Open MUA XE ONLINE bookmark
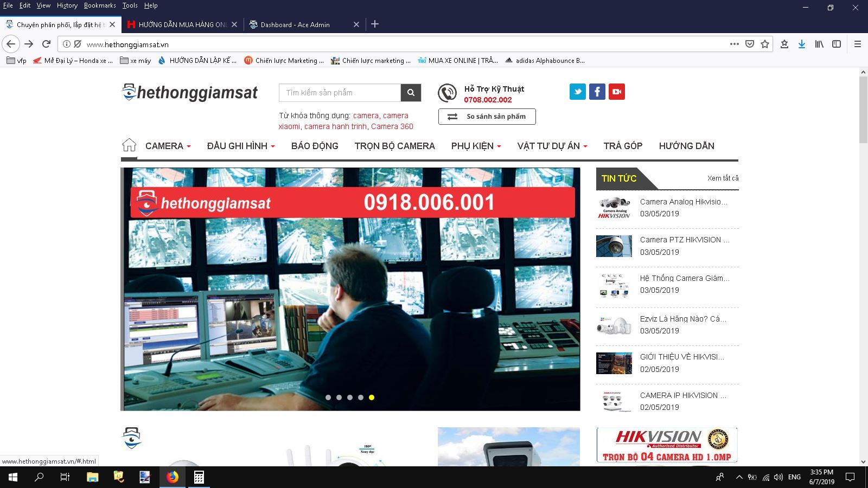The height and width of the screenshot is (488, 868). [458, 61]
